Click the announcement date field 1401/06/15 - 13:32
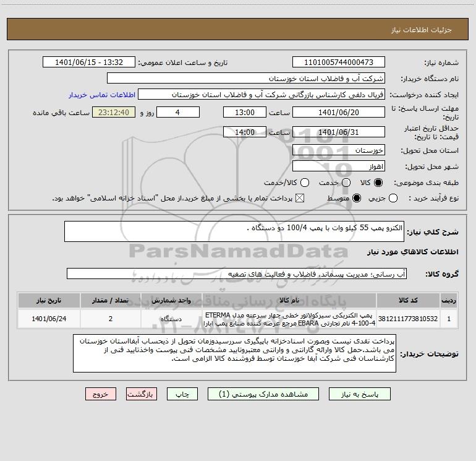This screenshot has width=476, height=461. [89, 62]
